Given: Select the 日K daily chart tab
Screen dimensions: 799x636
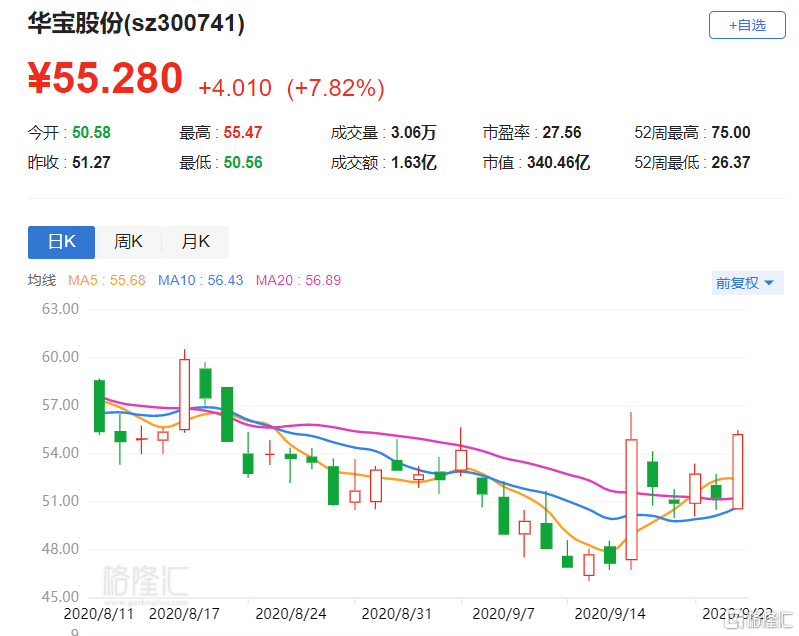Looking at the screenshot, I should (61, 242).
